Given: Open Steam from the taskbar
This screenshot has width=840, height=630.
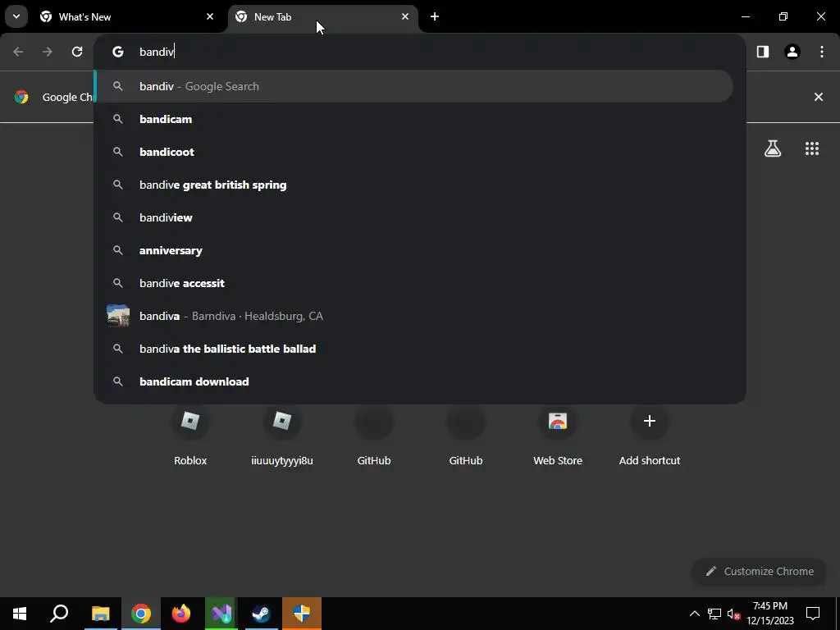Looking at the screenshot, I should (262, 614).
